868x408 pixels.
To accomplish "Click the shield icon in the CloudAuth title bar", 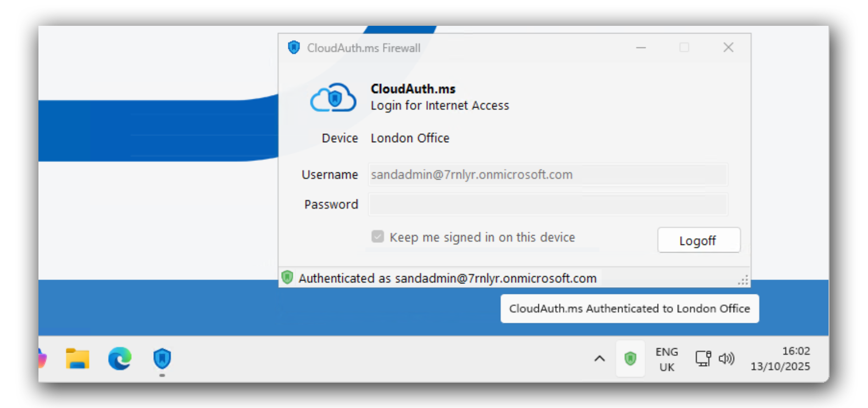I will (294, 48).
